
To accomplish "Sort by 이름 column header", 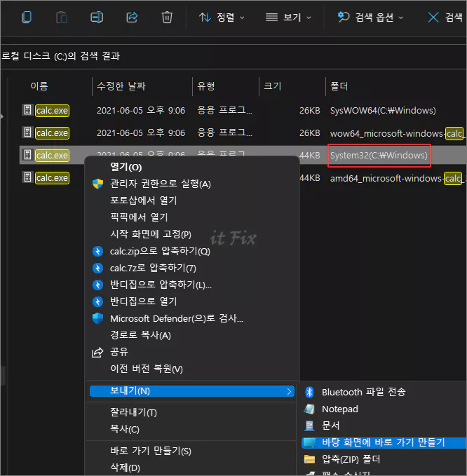I will tap(39, 86).
